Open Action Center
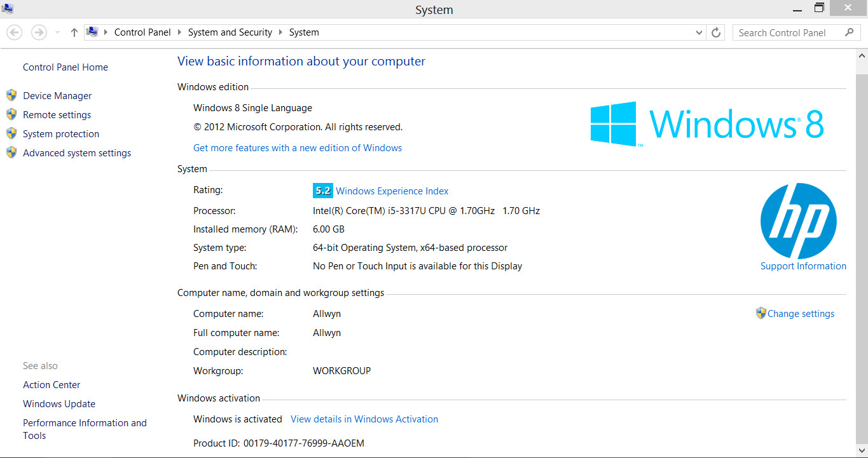868x458 pixels. (x=52, y=385)
